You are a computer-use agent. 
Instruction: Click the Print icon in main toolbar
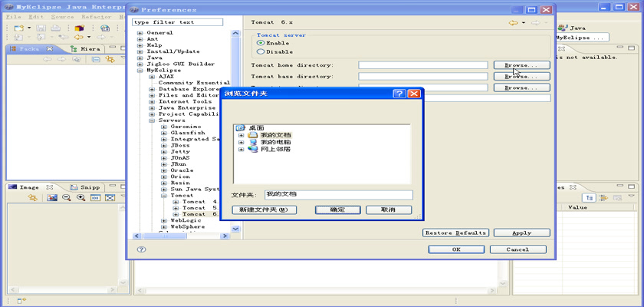55,28
